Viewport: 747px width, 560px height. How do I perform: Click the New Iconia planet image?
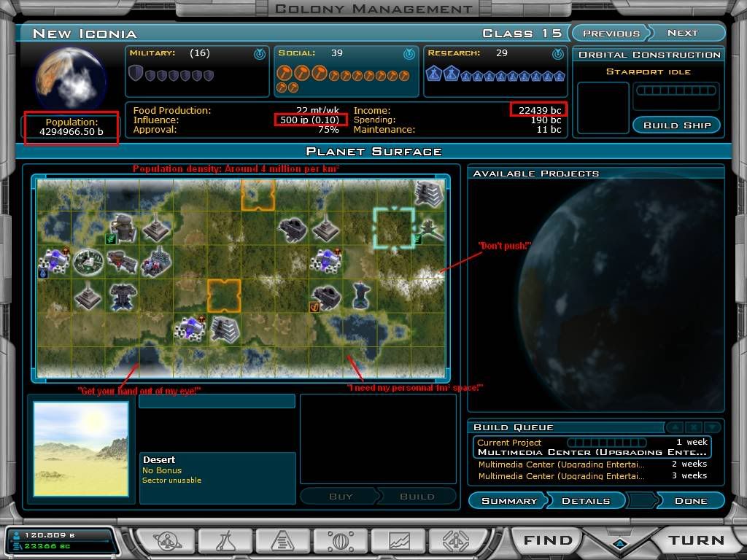[71, 77]
